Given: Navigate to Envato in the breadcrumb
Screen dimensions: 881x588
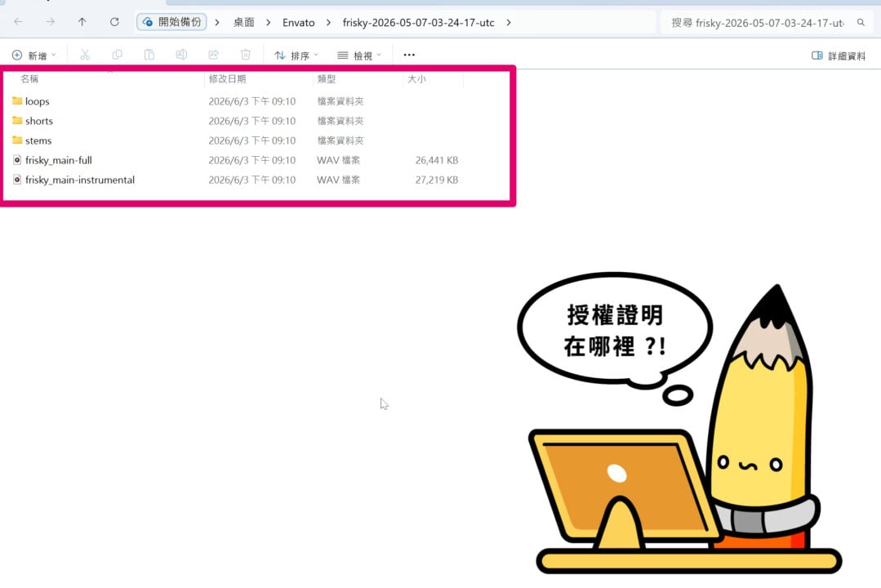Looking at the screenshot, I should [298, 23].
